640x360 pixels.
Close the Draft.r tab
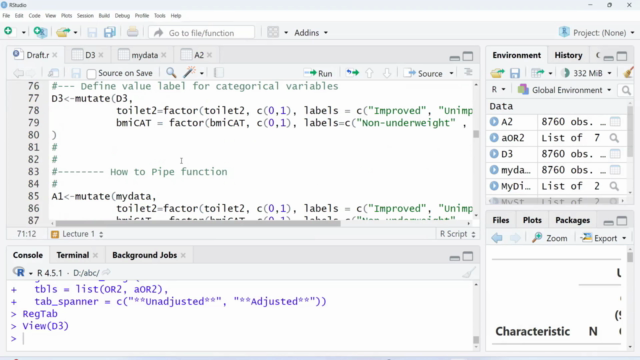pos(55,55)
